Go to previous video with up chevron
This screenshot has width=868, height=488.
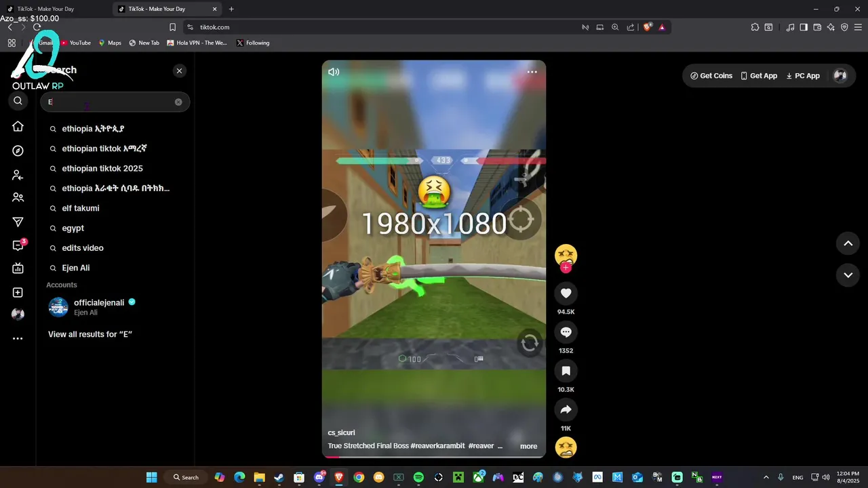tap(848, 243)
